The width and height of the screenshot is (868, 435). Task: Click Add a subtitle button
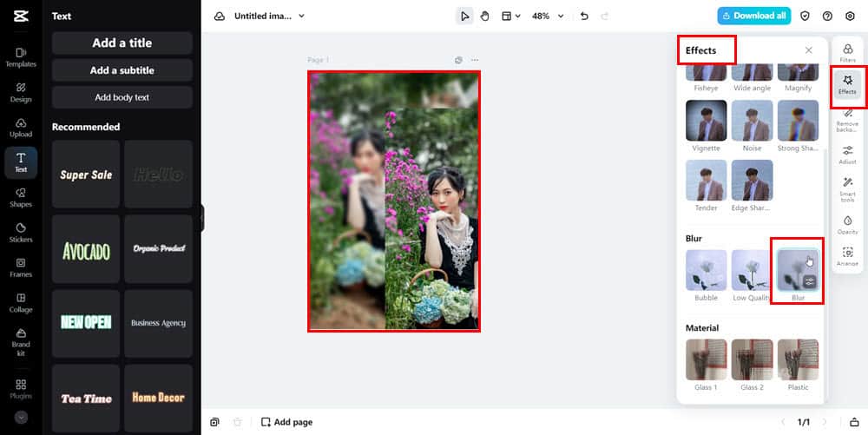[122, 70]
